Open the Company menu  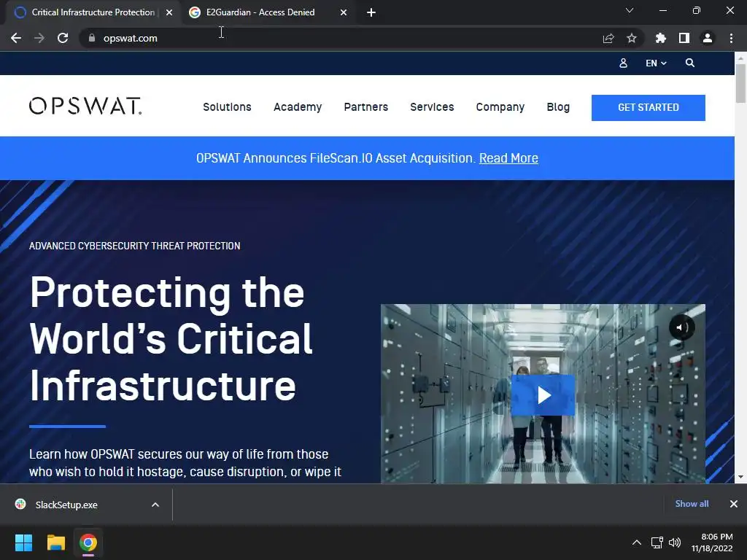pos(500,107)
